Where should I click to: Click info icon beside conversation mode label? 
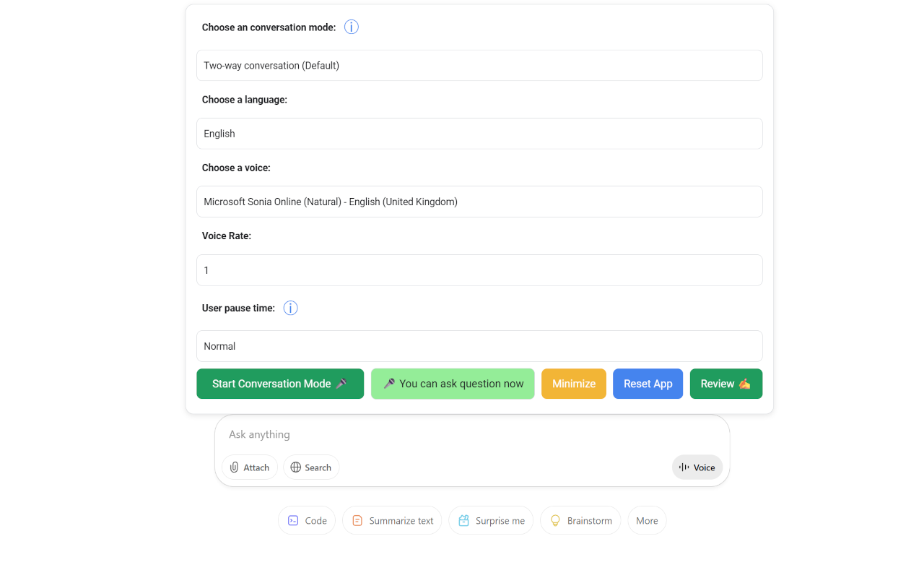coord(352,27)
